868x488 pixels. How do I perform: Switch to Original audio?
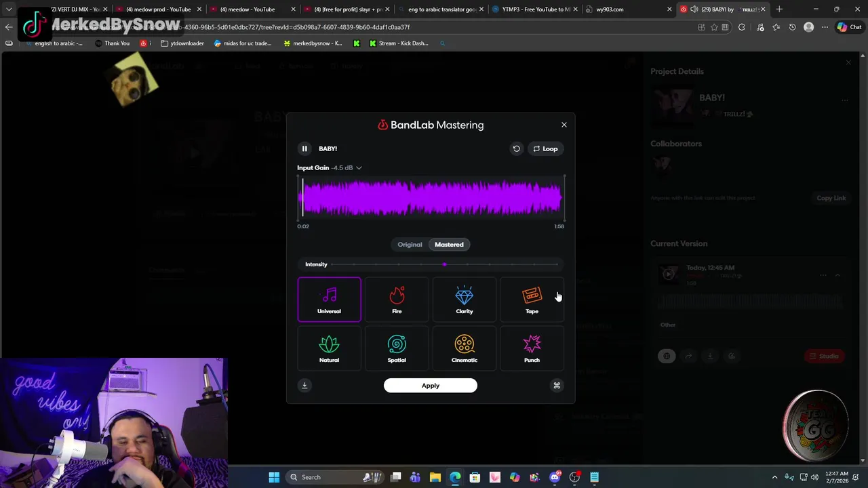click(x=410, y=245)
